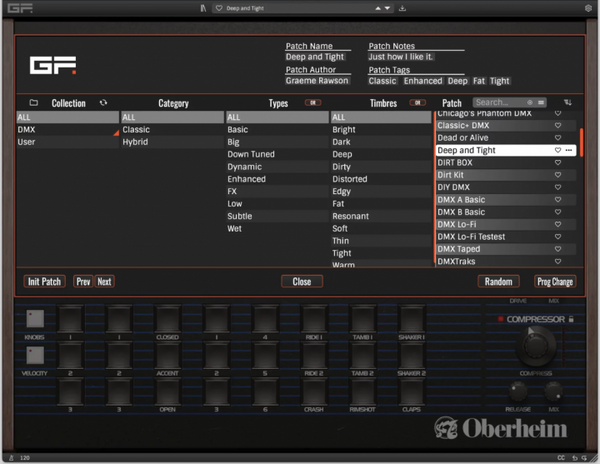The width and height of the screenshot is (600, 464).
Task: Favorite the Dead or Alive patch
Action: pos(558,138)
